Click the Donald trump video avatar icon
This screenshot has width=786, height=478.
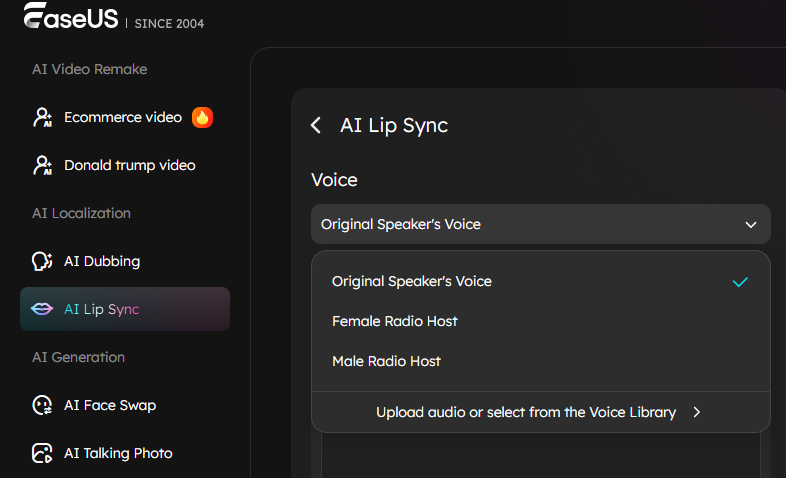[x=43, y=165]
